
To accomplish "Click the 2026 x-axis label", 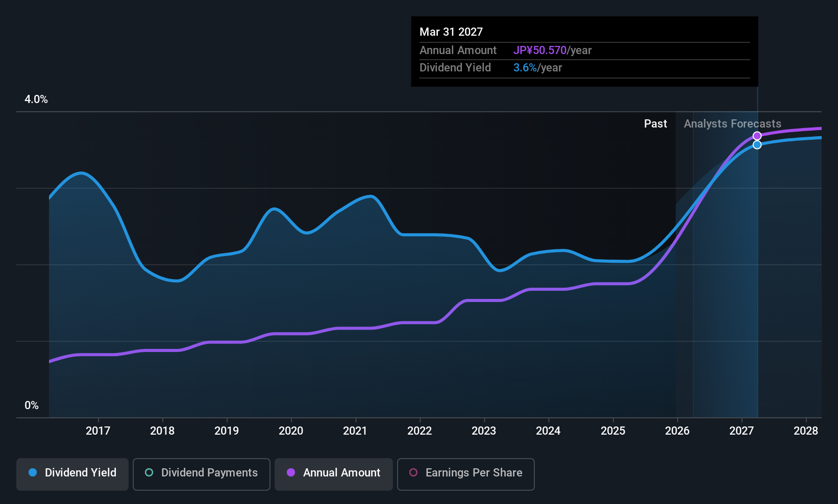I will pyautogui.click(x=677, y=431).
